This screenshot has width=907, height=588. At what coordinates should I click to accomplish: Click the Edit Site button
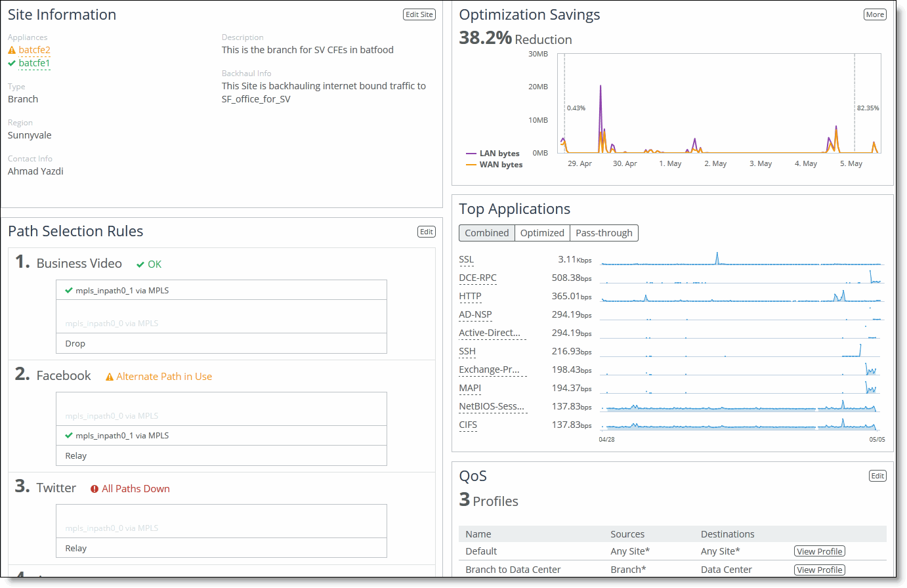click(x=419, y=14)
